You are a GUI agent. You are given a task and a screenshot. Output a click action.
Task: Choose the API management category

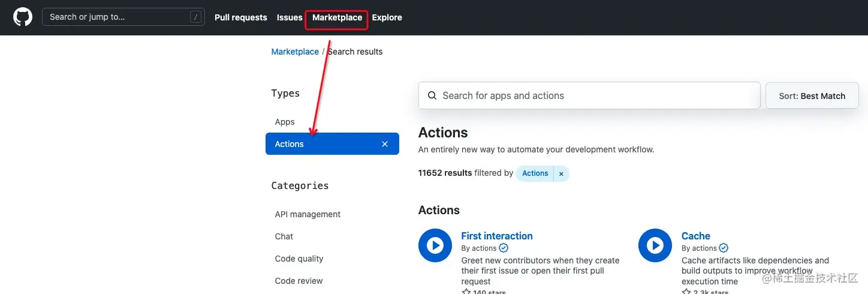tap(308, 214)
